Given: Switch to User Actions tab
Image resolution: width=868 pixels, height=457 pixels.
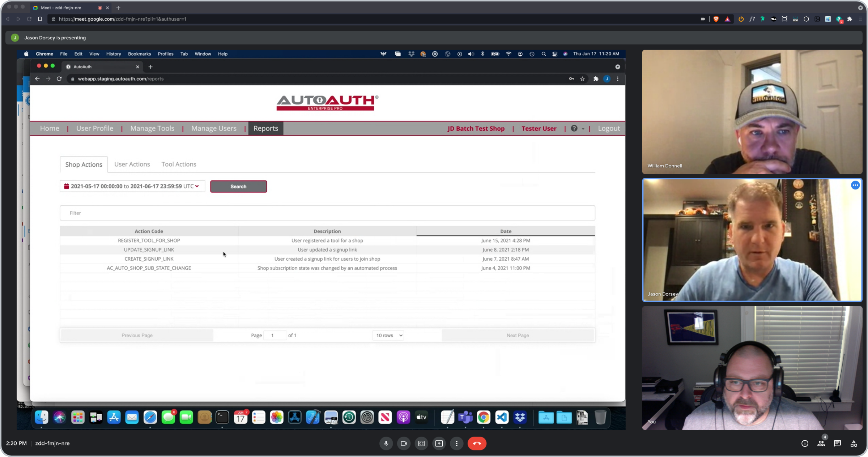Looking at the screenshot, I should click(132, 164).
